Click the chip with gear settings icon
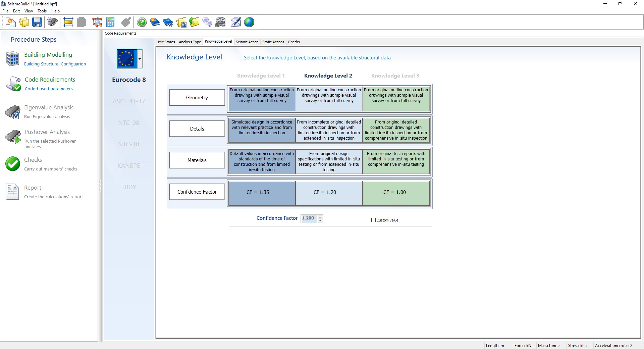This screenshot has height=349, width=644. tap(52, 22)
